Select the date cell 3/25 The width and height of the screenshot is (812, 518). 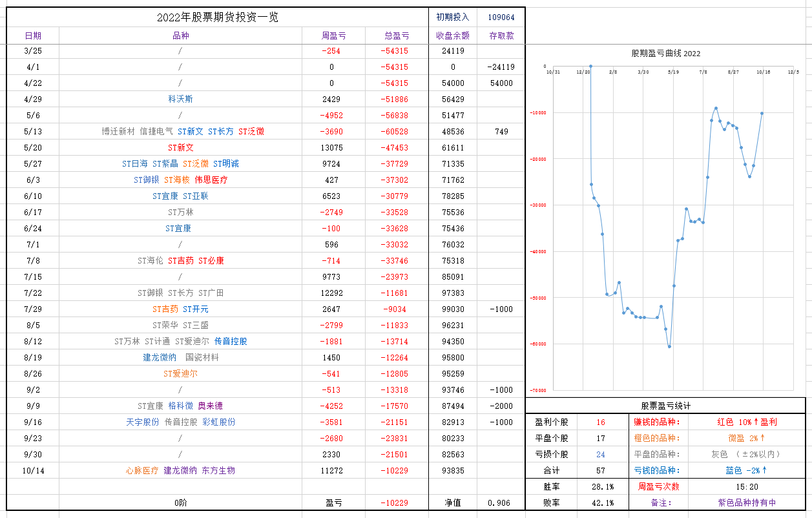pos(33,50)
